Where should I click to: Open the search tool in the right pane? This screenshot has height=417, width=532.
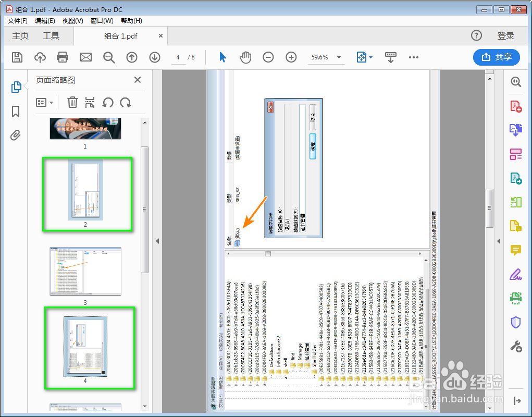[x=516, y=82]
